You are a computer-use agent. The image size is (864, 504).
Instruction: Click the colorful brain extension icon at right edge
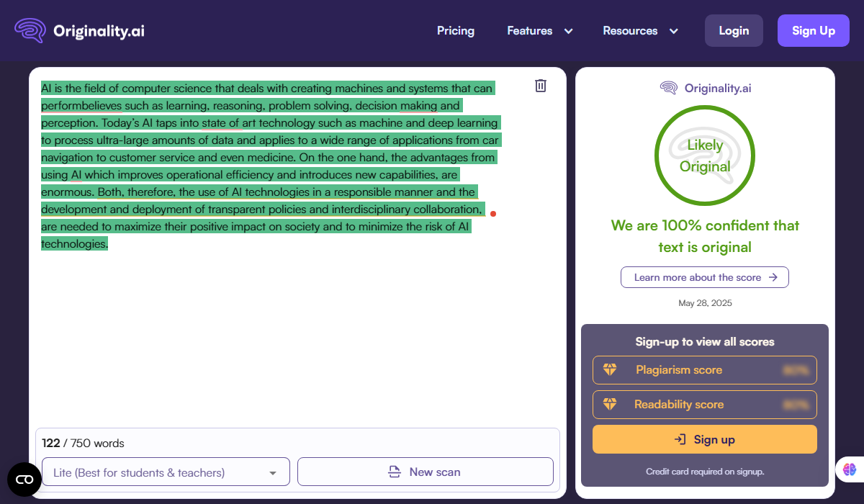[850, 469]
